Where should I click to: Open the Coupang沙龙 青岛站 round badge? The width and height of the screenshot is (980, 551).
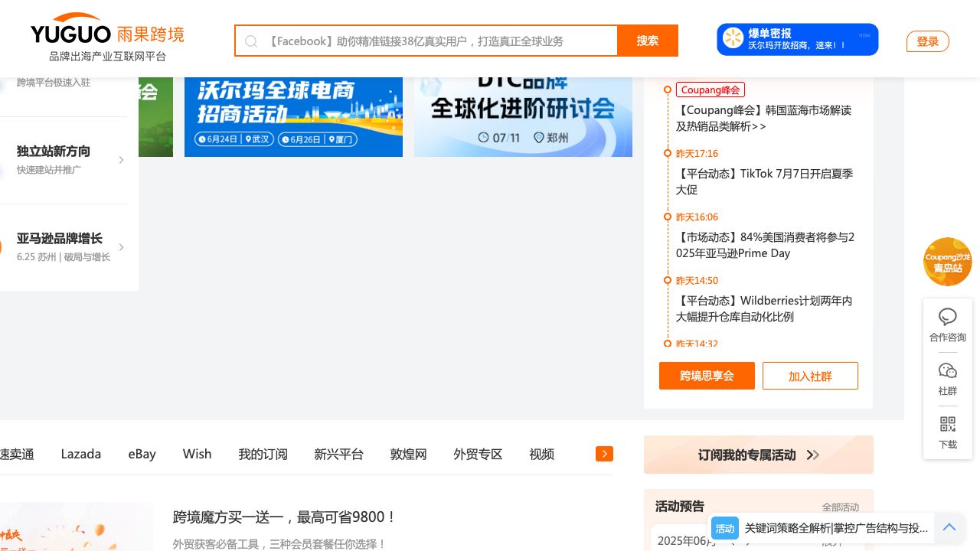coord(948,262)
